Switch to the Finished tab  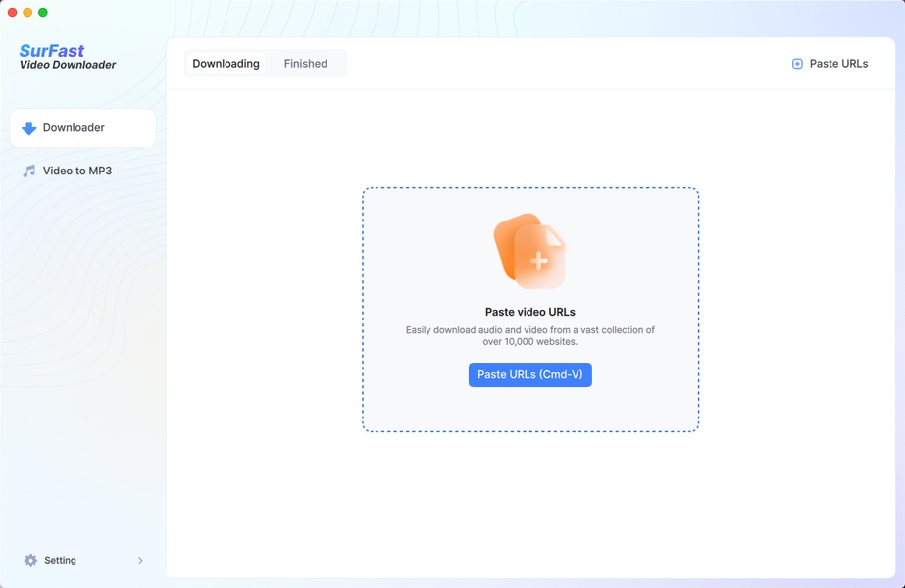(x=305, y=64)
